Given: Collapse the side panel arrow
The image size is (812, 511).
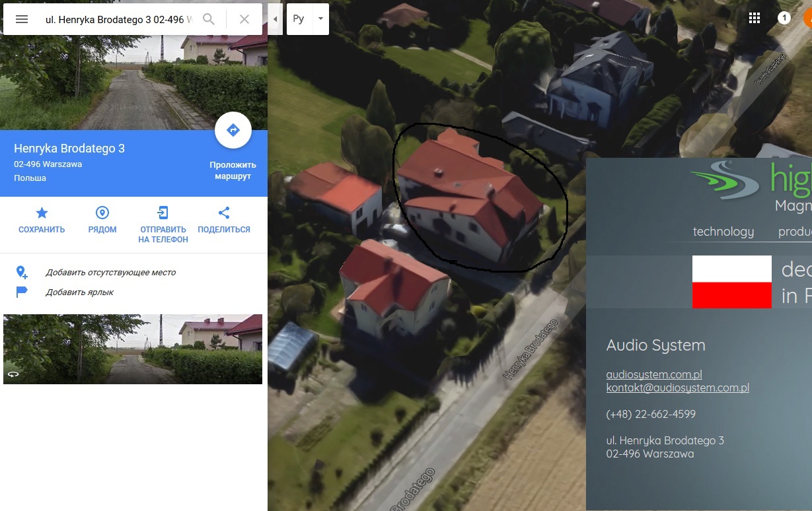Looking at the screenshot, I should pos(276,19).
